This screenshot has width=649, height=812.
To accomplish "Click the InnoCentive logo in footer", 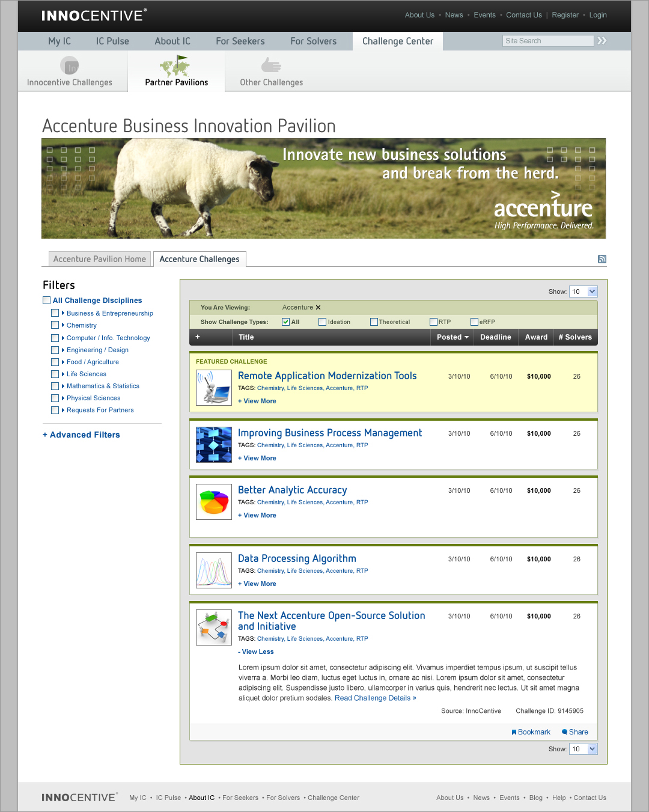I will pyautogui.click(x=79, y=798).
